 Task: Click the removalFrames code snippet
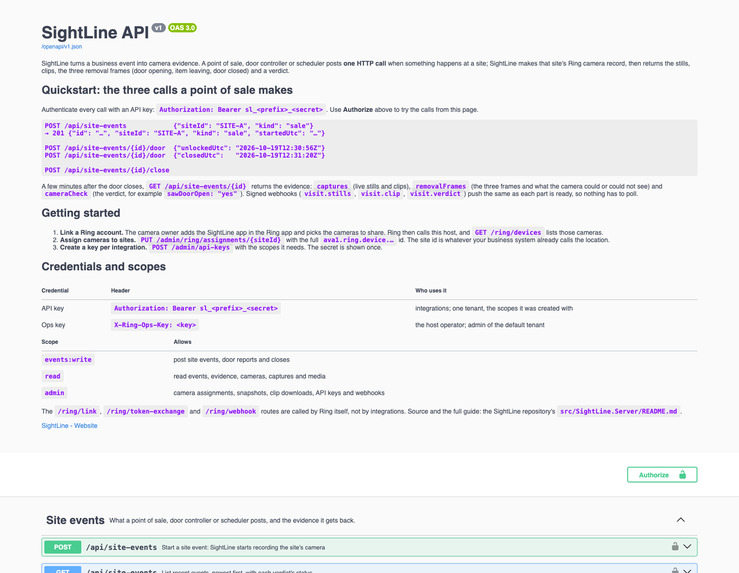tap(441, 186)
